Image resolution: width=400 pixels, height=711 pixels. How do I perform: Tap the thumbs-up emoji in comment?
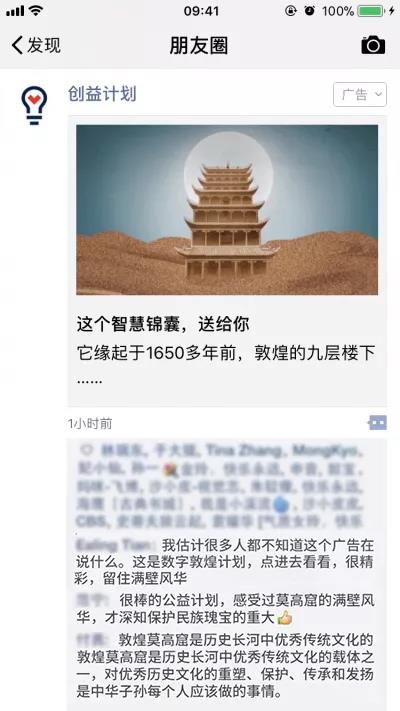(x=284, y=618)
